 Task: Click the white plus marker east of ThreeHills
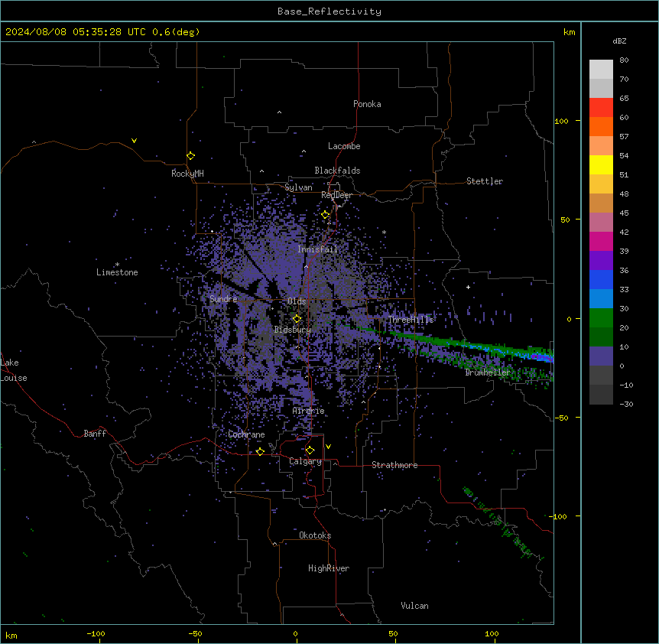[x=468, y=287]
